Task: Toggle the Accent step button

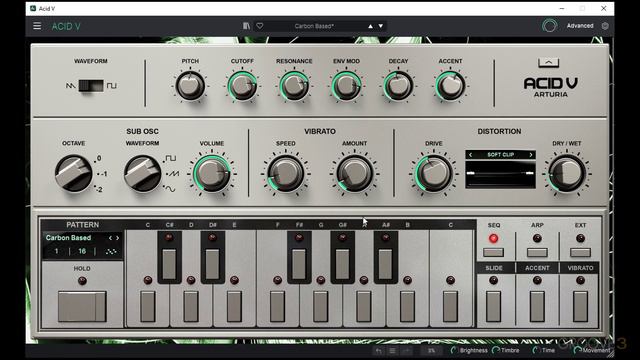Action: [537, 307]
